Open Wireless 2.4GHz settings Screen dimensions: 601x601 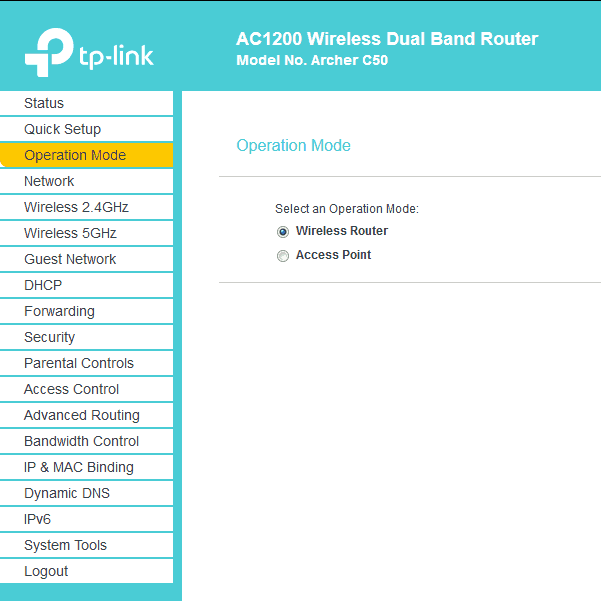click(86, 207)
